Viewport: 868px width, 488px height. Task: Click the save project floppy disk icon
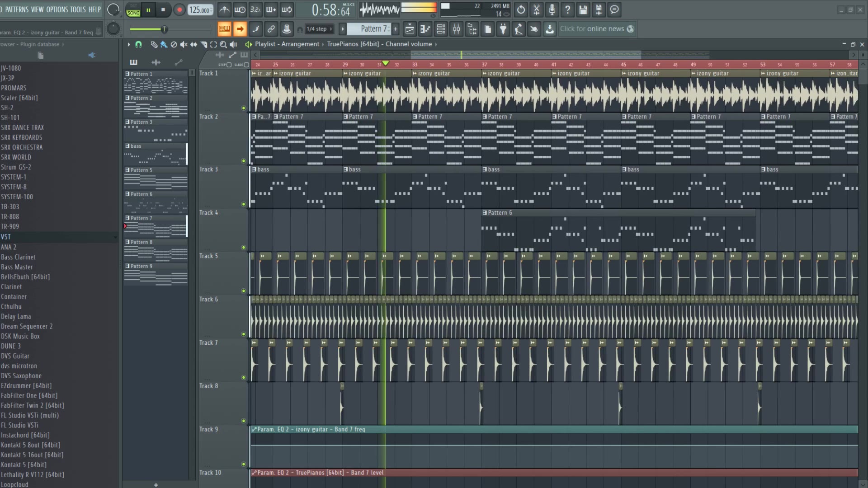coord(583,9)
